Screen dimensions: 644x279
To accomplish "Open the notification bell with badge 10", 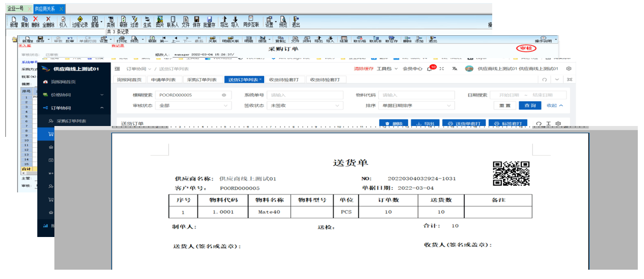I will [430, 68].
